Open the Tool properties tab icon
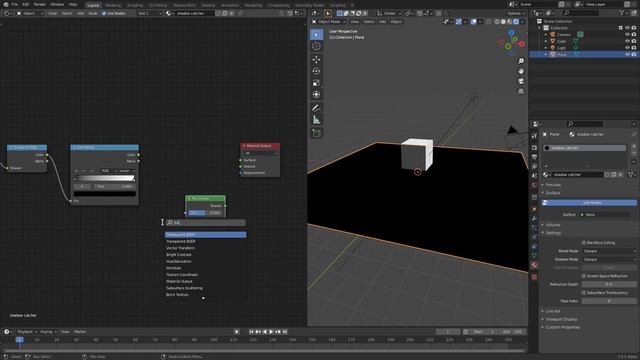The image size is (640, 360). [x=534, y=135]
